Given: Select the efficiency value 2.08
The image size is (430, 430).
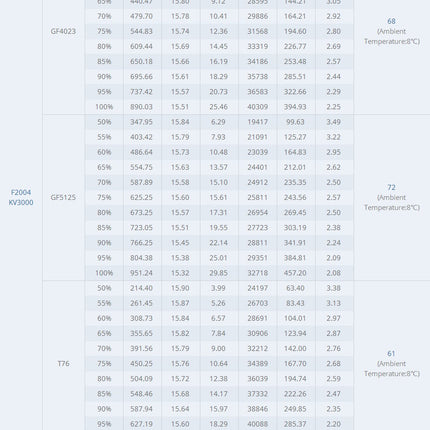Looking at the screenshot, I should (x=333, y=273).
